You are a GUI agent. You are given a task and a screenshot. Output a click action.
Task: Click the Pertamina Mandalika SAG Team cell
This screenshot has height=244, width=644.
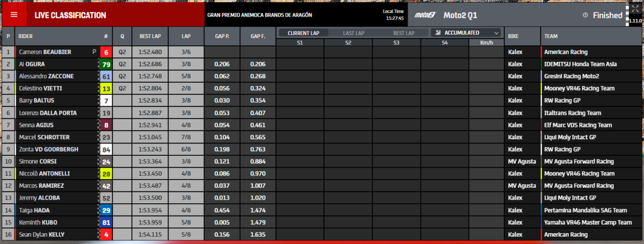(x=591, y=210)
